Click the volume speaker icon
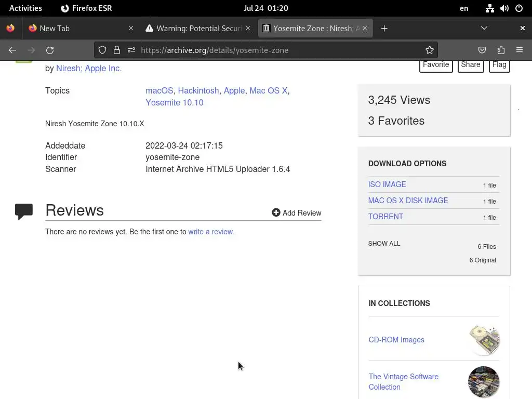Viewport: 532px width, 399px height. (x=504, y=8)
